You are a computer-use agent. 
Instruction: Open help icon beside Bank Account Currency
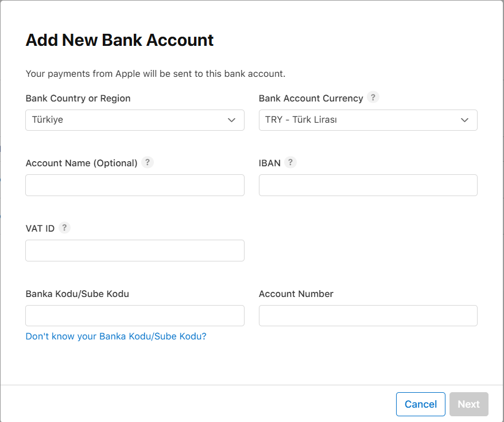(x=373, y=97)
